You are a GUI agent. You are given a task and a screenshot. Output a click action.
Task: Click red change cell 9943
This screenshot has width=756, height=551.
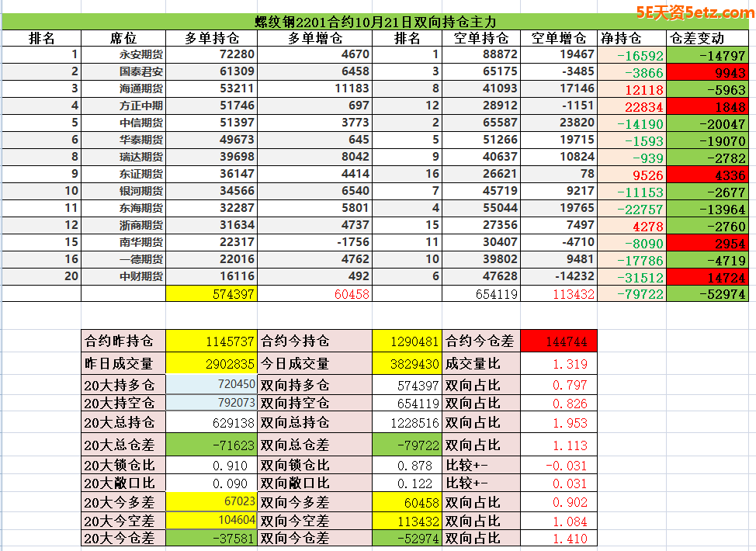tap(707, 72)
